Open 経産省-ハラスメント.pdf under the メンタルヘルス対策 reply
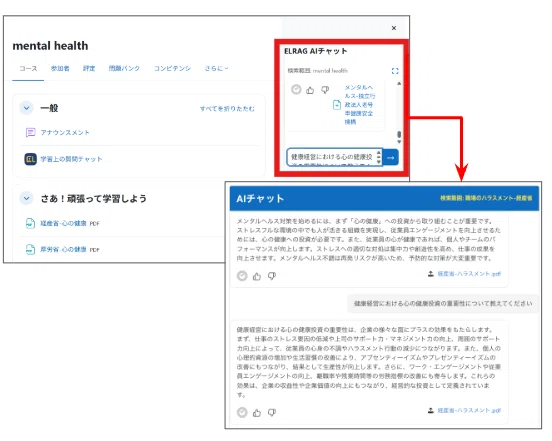The image size is (552, 441). (469, 273)
